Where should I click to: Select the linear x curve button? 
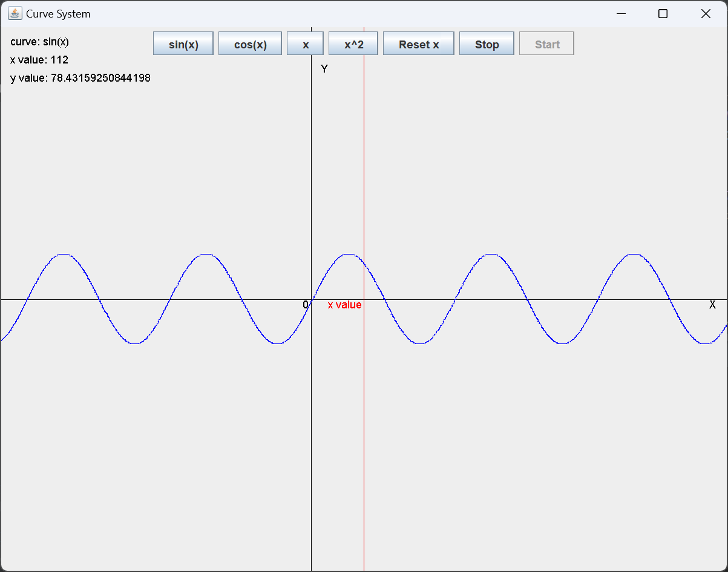305,44
